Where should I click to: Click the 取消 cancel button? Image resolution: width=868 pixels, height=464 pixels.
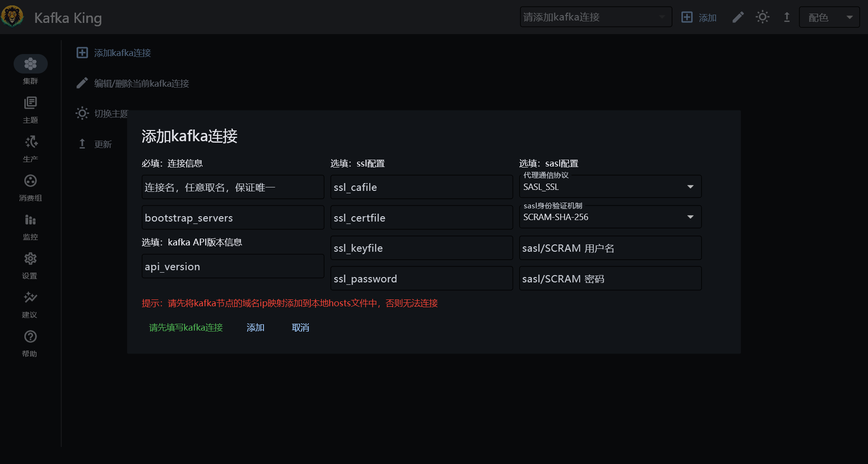[301, 328]
